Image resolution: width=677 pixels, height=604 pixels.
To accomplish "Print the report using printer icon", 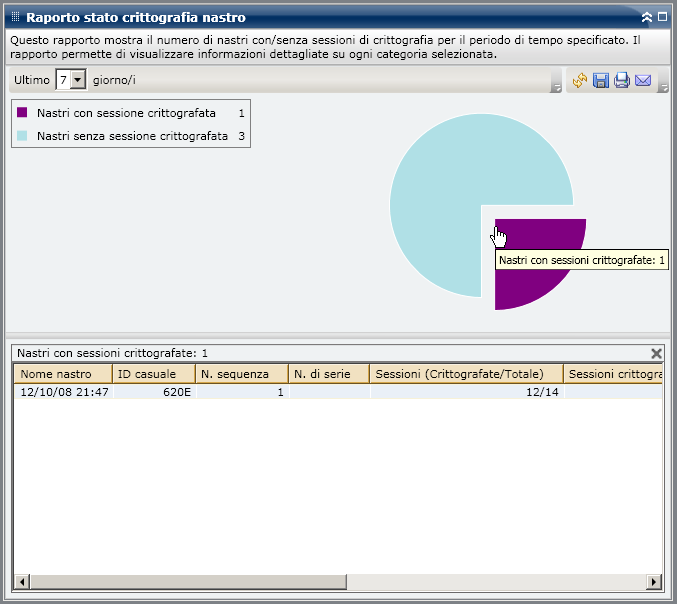I will click(x=622, y=80).
